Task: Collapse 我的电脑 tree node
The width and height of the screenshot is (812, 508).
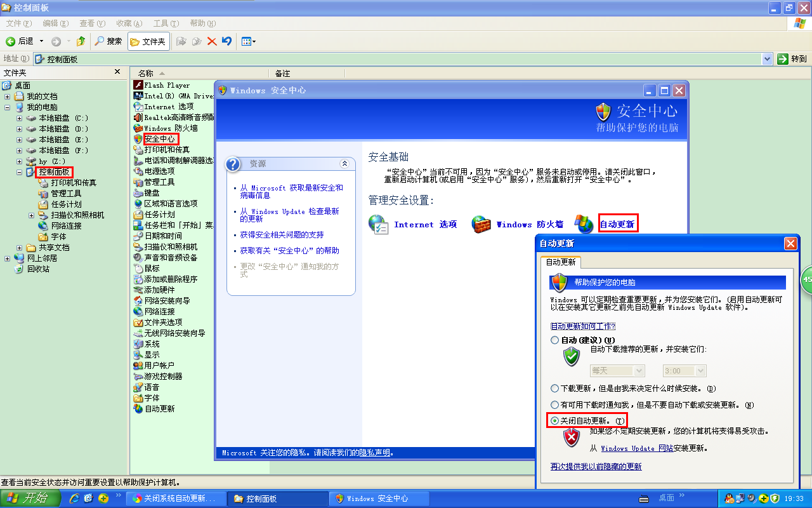Action: point(8,107)
